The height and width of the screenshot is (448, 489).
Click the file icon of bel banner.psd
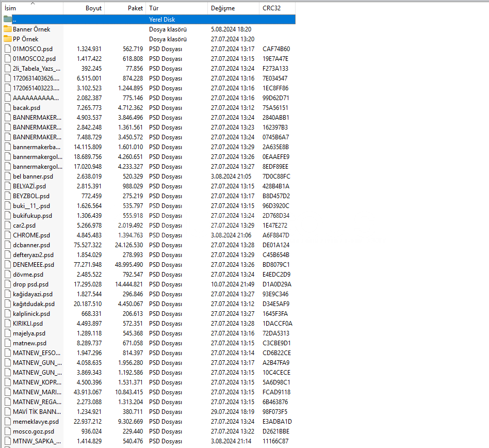[x=8, y=177]
